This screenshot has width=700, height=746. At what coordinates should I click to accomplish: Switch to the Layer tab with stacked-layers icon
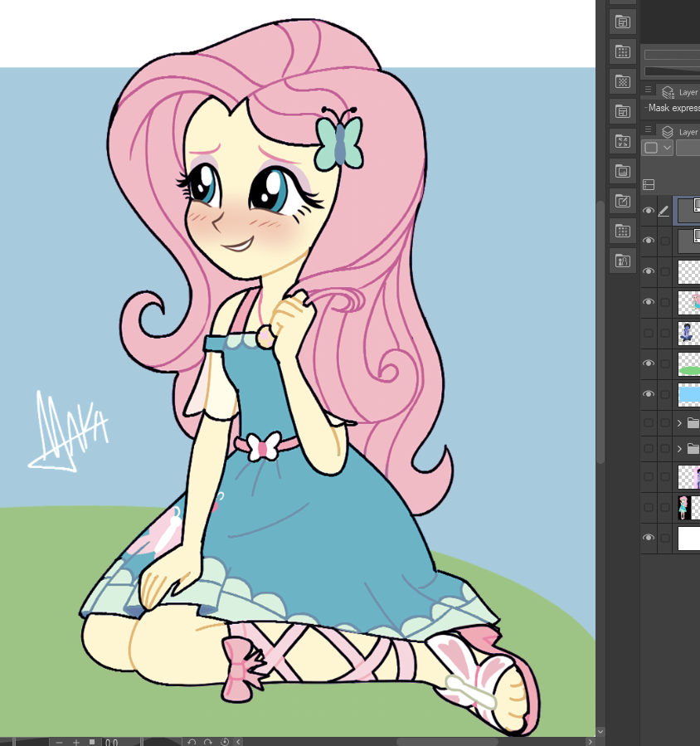[680, 132]
